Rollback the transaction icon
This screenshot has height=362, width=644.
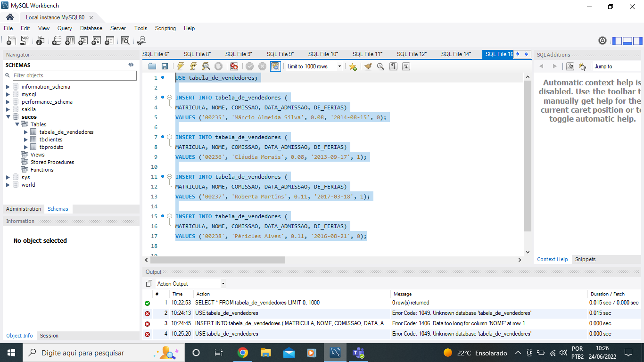tap(262, 66)
